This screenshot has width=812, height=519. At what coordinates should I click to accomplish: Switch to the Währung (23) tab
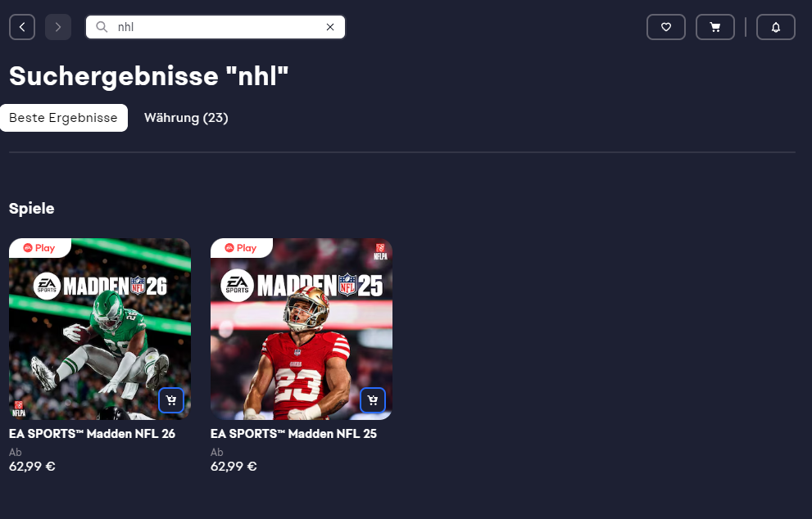pyautogui.click(x=187, y=118)
